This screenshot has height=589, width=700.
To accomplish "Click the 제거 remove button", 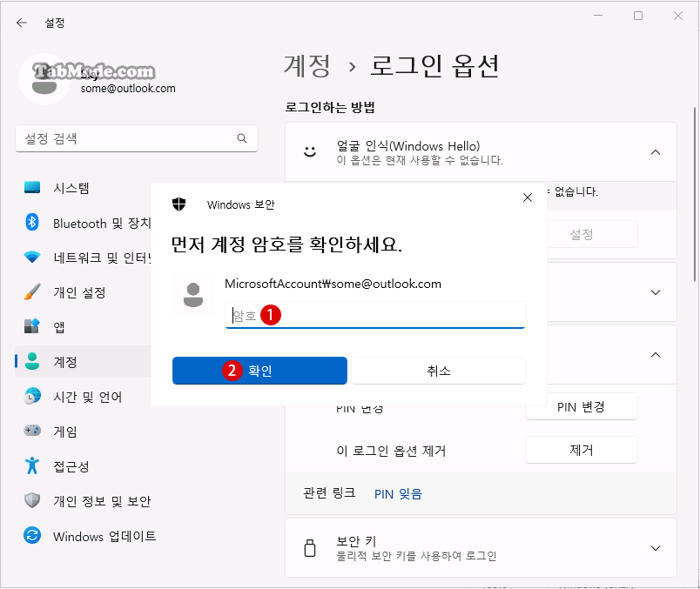I will (582, 450).
